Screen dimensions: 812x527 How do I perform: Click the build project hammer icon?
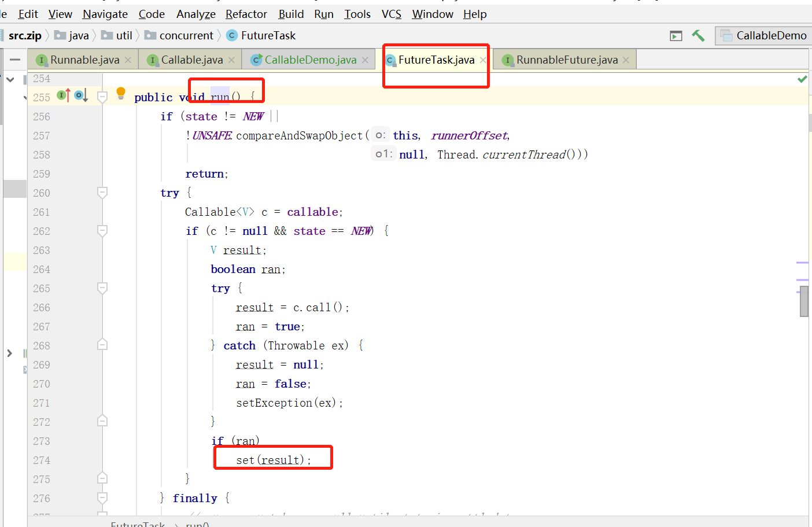coord(698,36)
